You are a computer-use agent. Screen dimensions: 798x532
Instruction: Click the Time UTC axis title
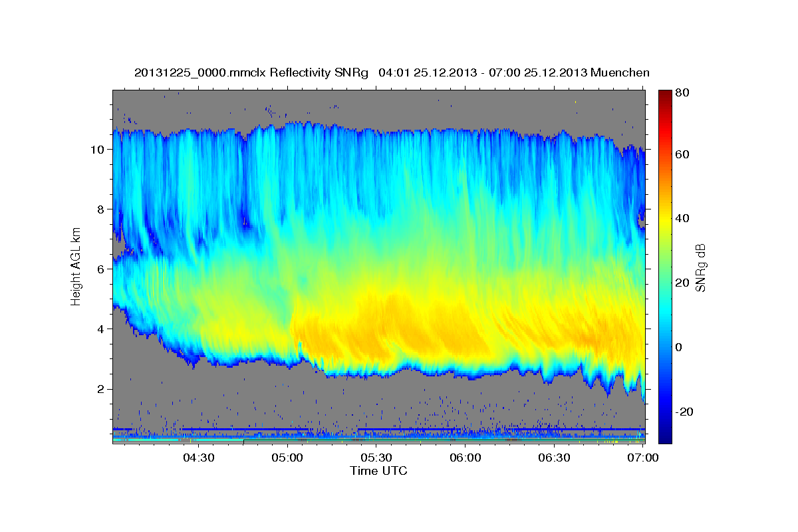click(x=378, y=471)
